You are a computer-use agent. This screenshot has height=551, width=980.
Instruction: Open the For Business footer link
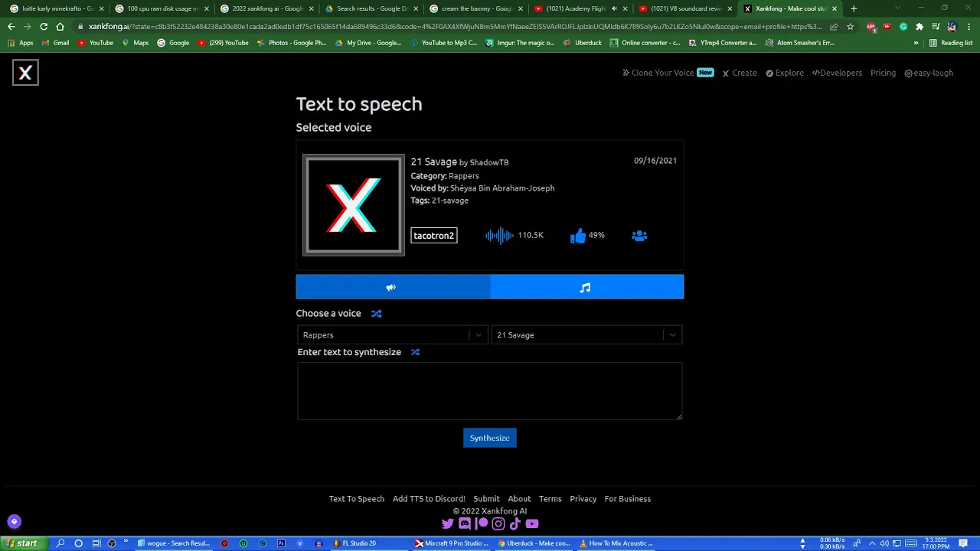[628, 499]
